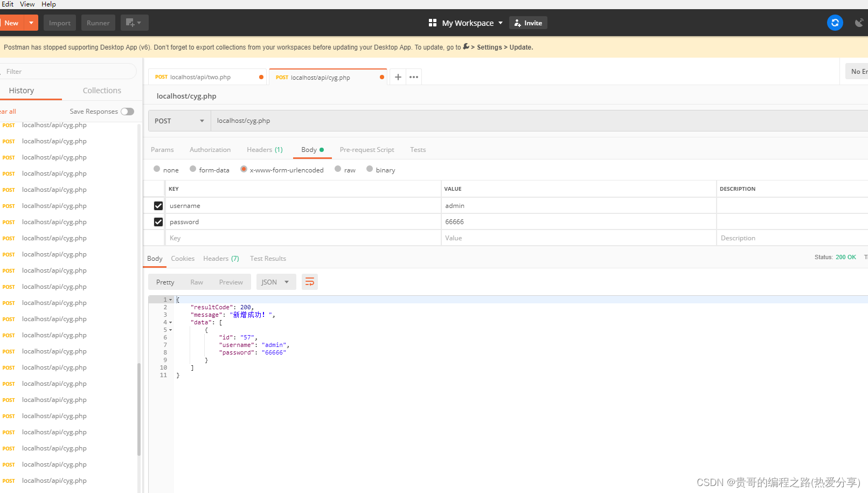Screen dimensions: 868x493
Task: Select x-www-form-urlencoded radio option
Action: (244, 169)
